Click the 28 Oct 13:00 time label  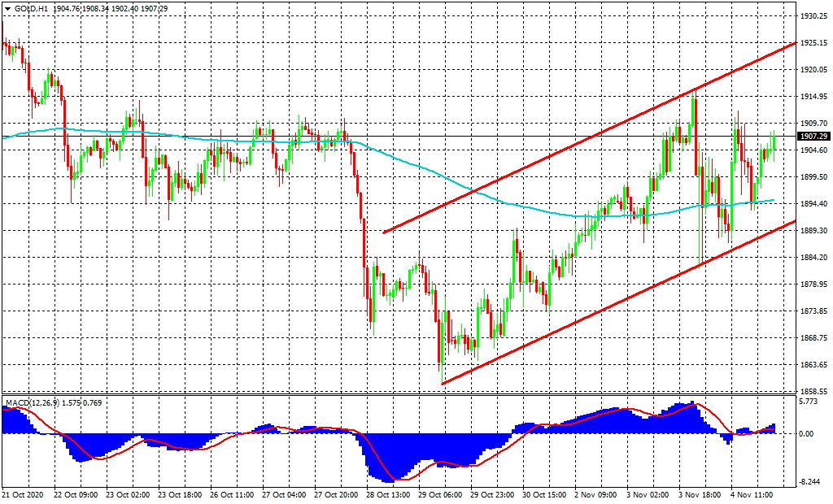coord(387,494)
